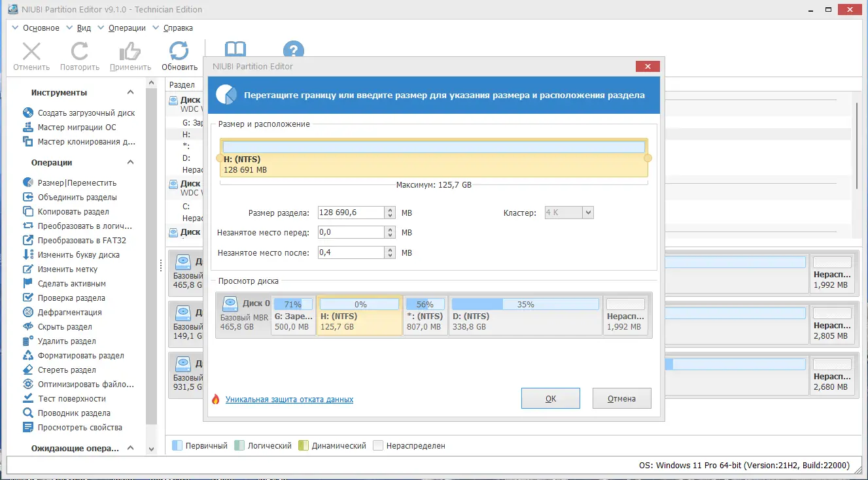Select the 'D: (NTFS)' 338,8 GB partition block
Image resolution: width=868 pixels, height=480 pixels.
tap(525, 315)
